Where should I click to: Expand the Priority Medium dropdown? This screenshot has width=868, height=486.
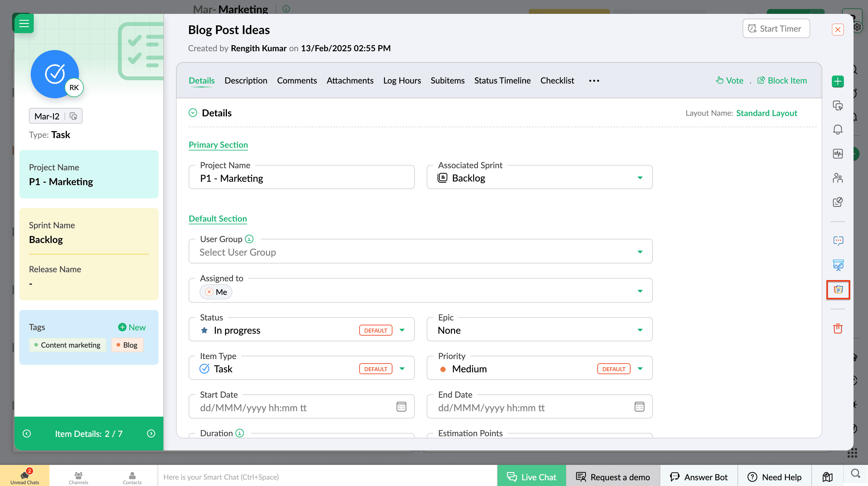tap(640, 369)
